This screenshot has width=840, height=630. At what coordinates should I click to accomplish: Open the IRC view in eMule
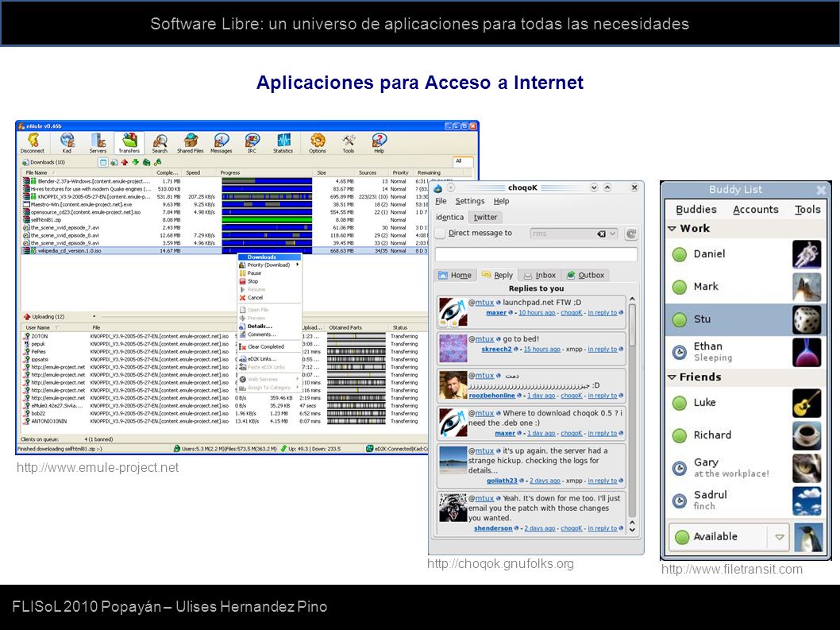point(252,143)
